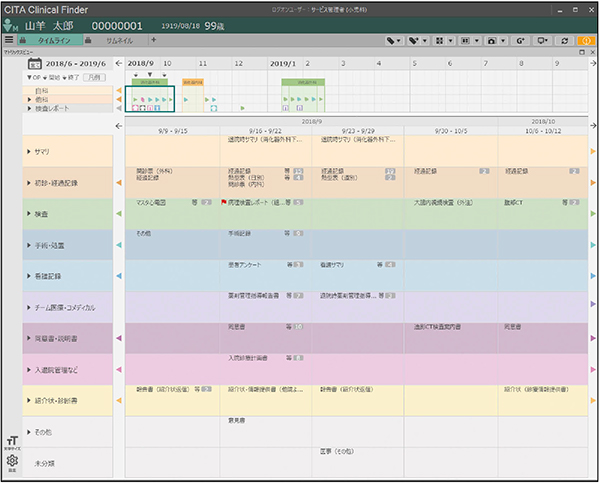Click the 2019/1 month timeline header

pos(284,62)
